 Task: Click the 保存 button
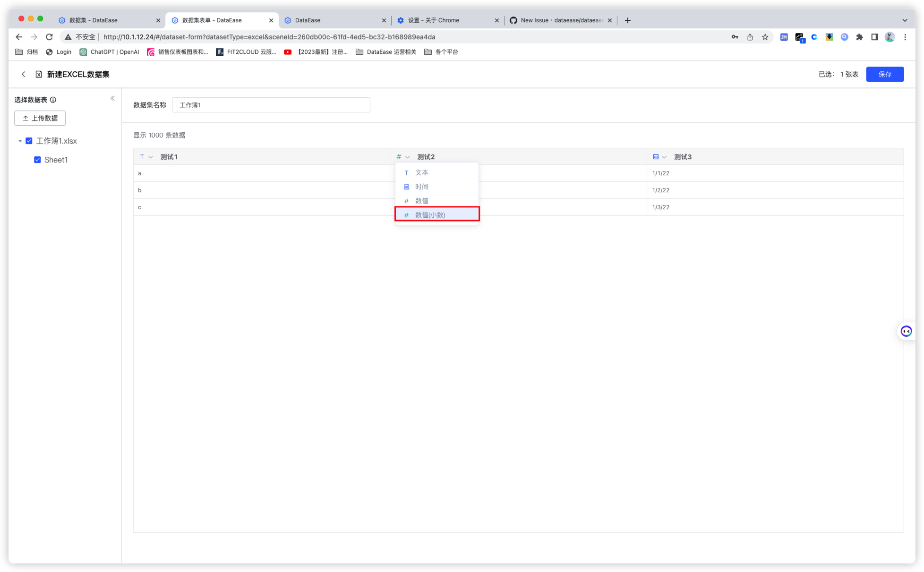(x=885, y=74)
